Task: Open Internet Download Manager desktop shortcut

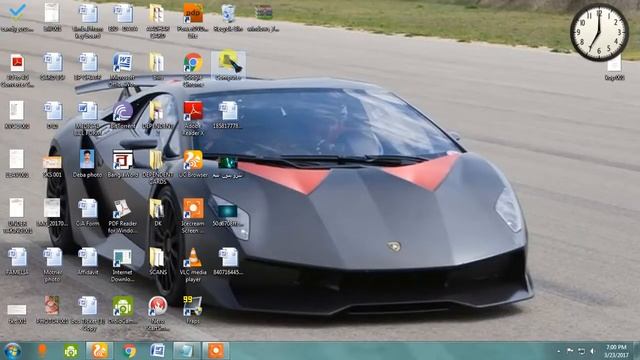Action: point(122,264)
